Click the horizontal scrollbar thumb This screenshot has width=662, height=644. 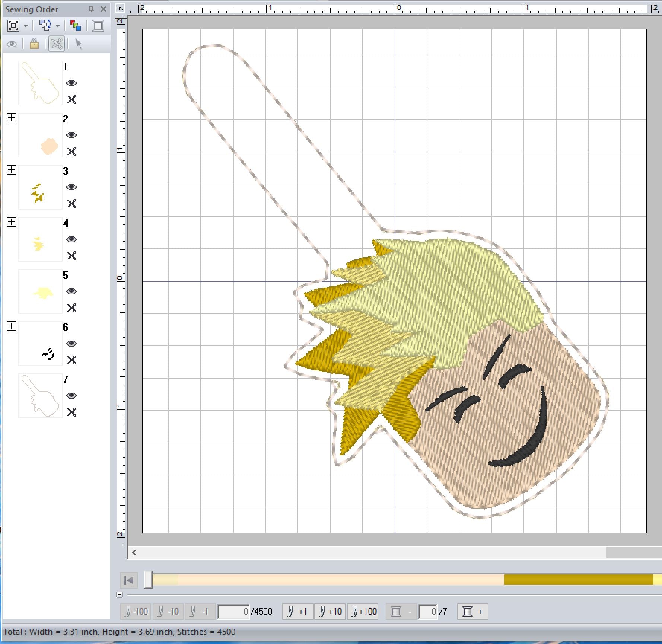click(634, 552)
